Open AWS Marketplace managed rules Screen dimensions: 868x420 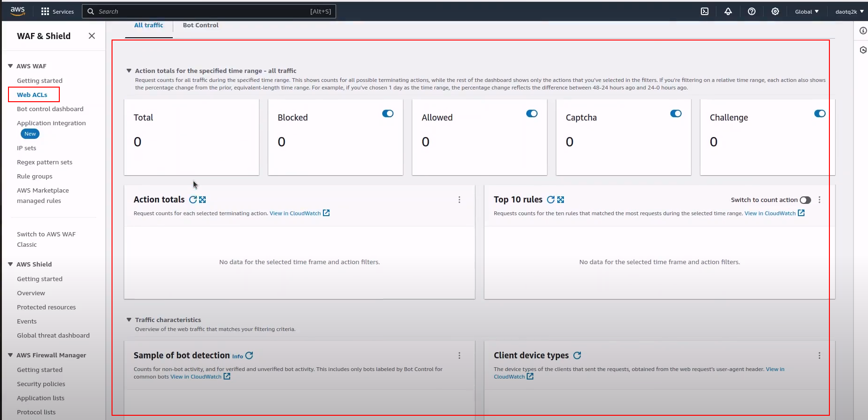pyautogui.click(x=43, y=195)
